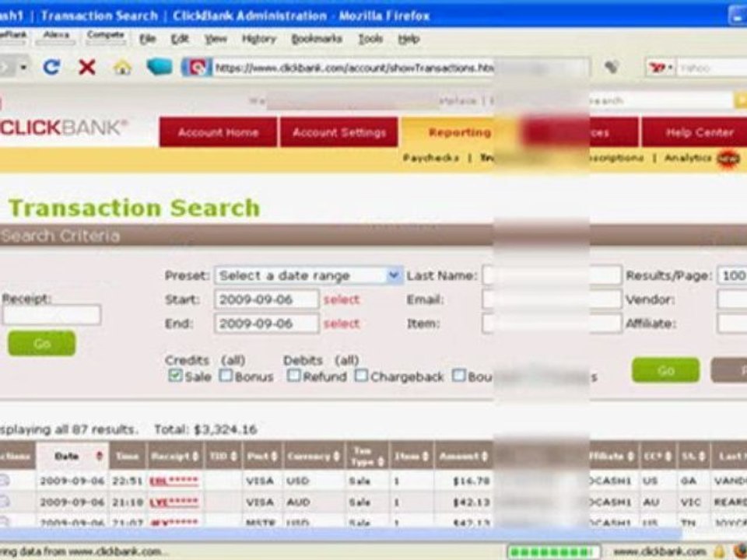Image resolution: width=747 pixels, height=560 pixels.
Task: Click the red Stop loading icon
Action: point(86,67)
